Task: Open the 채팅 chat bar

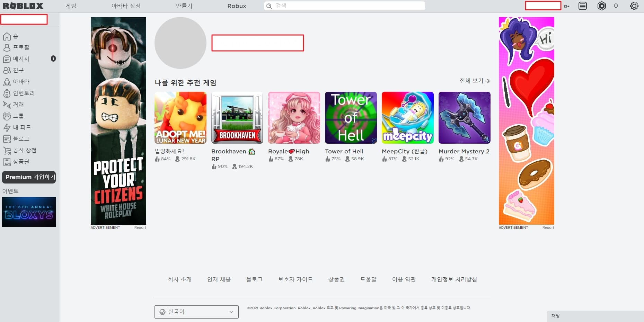Action: click(595, 316)
